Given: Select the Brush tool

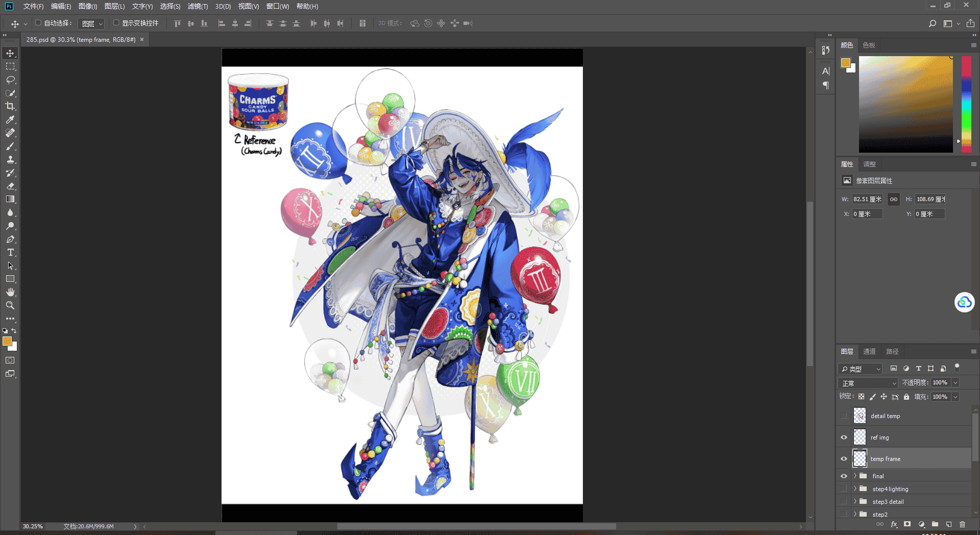Looking at the screenshot, I should click(10, 146).
